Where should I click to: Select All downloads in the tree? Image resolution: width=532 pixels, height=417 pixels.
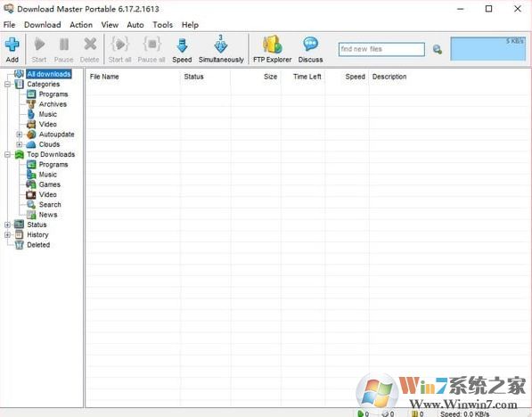49,74
